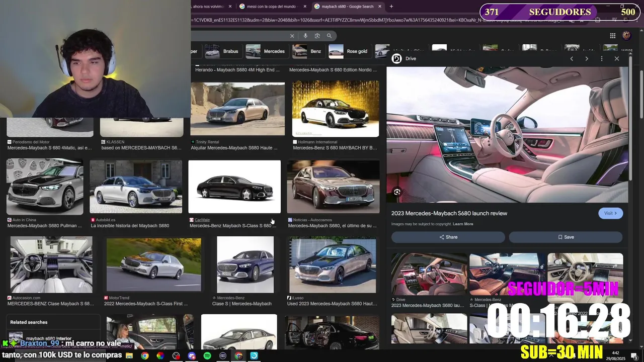The image size is (644, 362).
Task: Open the Hollmann International gold-background Maybach image
Action: pyautogui.click(x=336, y=109)
